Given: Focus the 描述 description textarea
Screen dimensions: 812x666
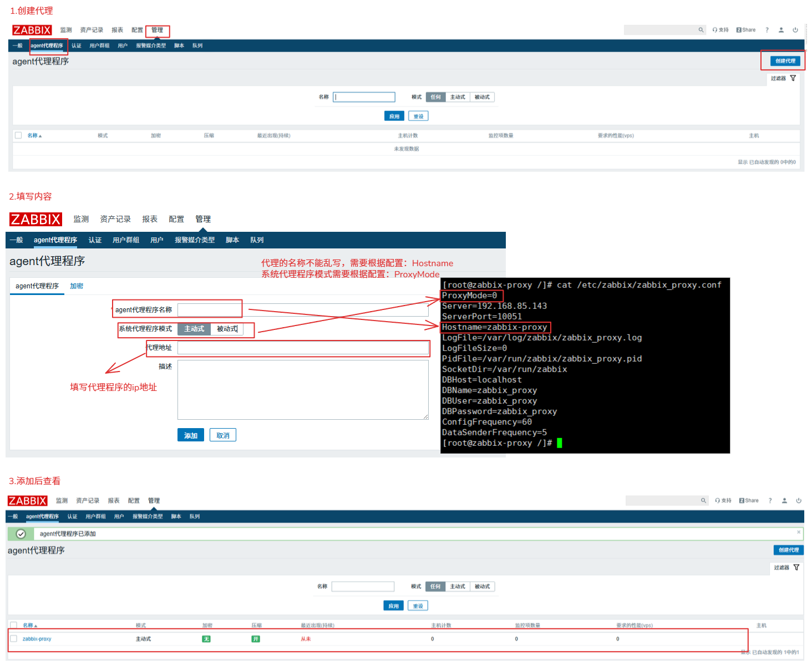Looking at the screenshot, I should click(303, 390).
